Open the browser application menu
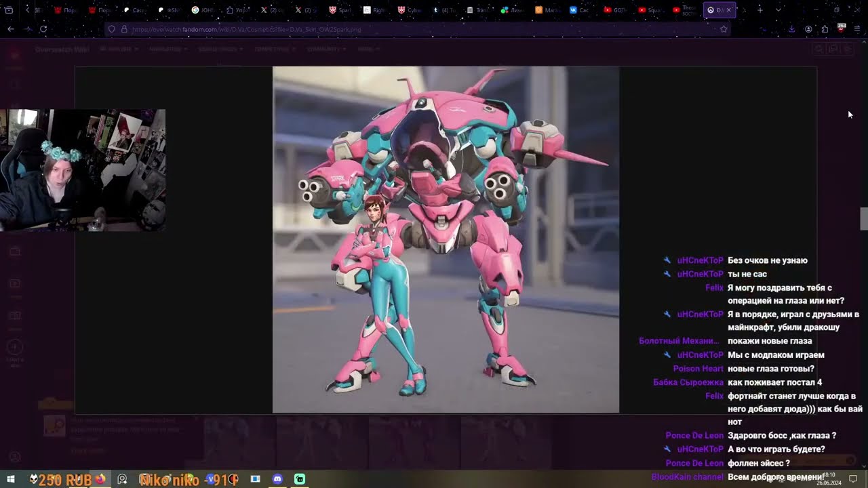The width and height of the screenshot is (868, 488). 858,29
